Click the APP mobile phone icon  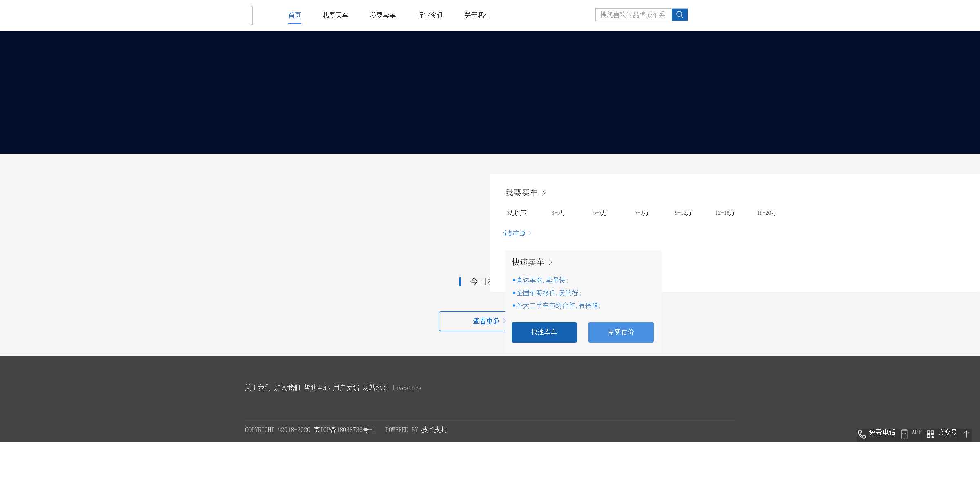(x=904, y=434)
